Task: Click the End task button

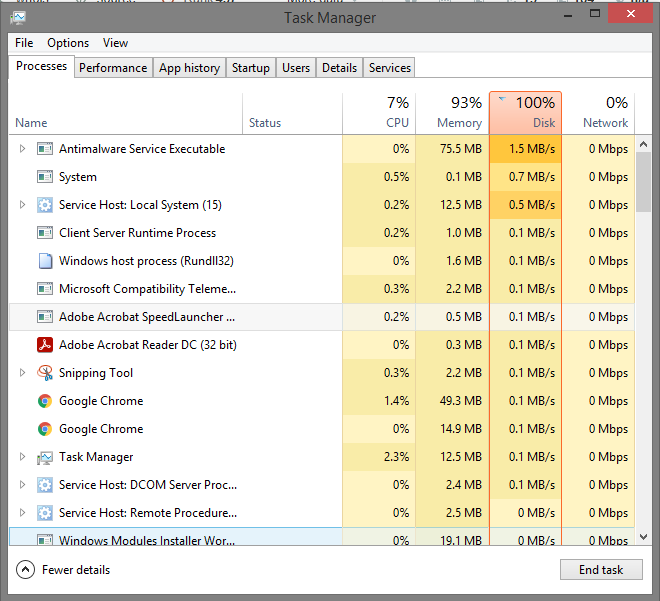Action: pyautogui.click(x=601, y=570)
